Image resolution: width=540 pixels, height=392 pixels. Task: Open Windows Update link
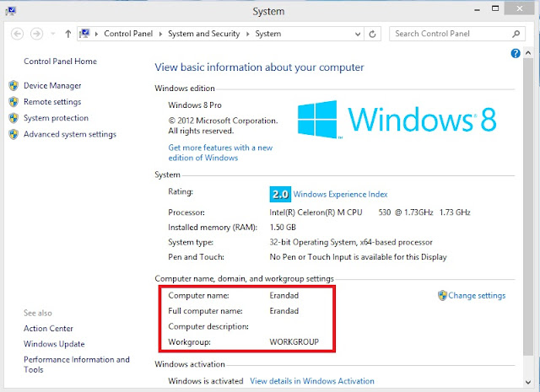pos(54,344)
